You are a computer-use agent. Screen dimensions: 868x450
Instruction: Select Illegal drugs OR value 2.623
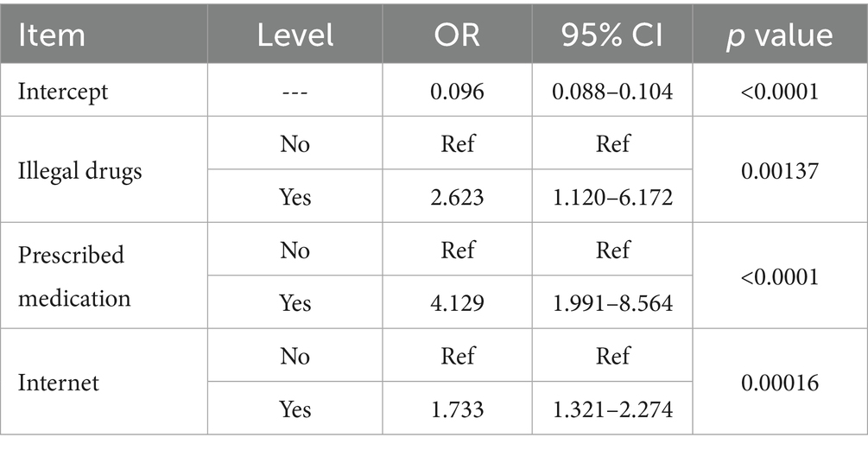(457, 197)
